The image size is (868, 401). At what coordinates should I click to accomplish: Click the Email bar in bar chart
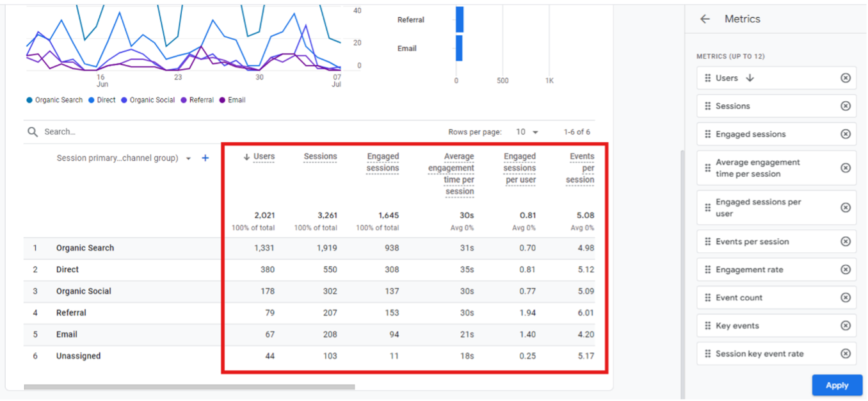tap(459, 49)
